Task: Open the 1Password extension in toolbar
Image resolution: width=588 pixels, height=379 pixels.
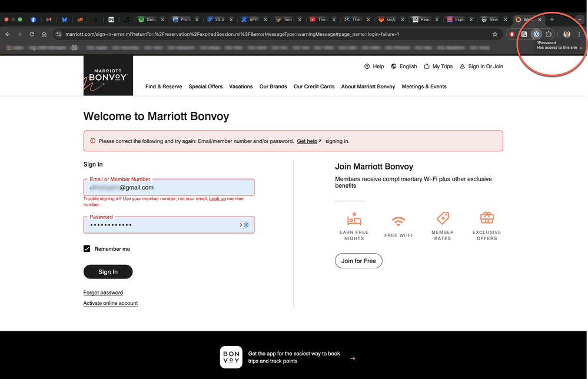Action: click(536, 34)
